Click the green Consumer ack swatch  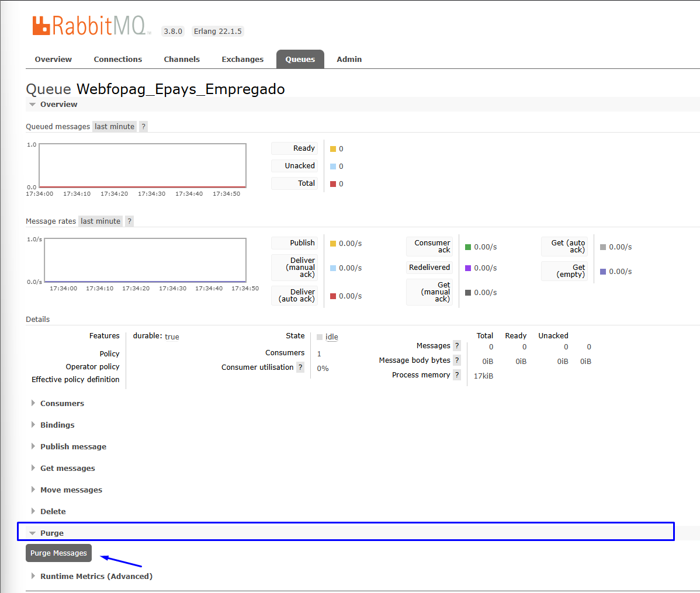point(468,247)
